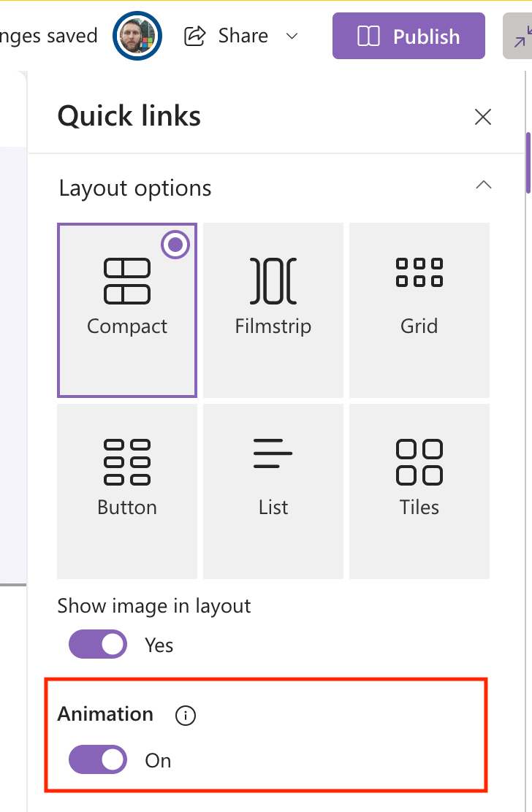This screenshot has width=532, height=812.
Task: Collapse the Layout options section
Action: [483, 185]
